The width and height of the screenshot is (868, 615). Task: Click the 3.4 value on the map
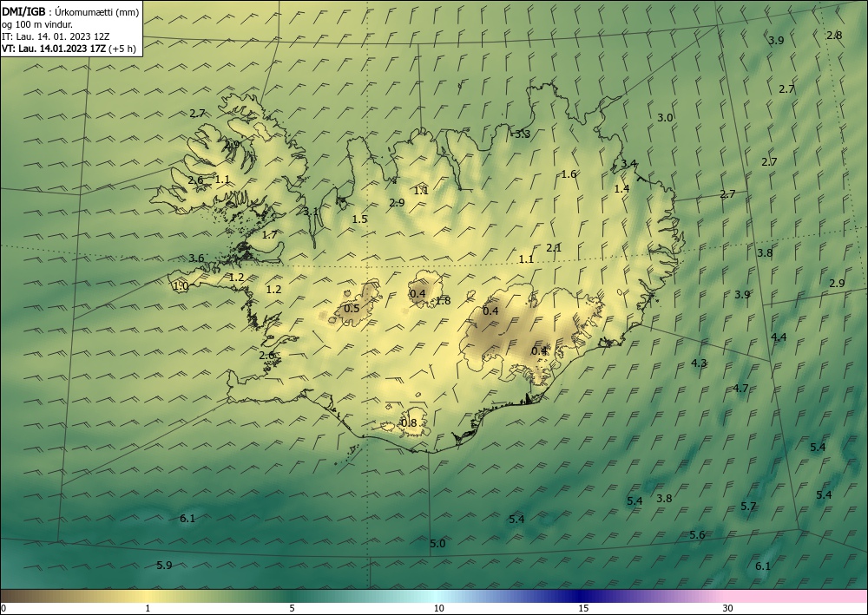click(x=628, y=164)
